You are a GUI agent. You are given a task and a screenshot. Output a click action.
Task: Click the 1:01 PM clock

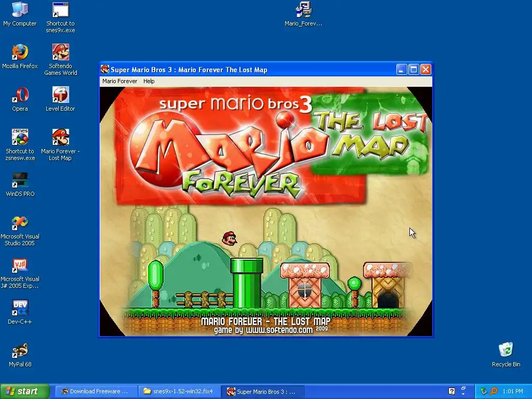tap(513, 391)
